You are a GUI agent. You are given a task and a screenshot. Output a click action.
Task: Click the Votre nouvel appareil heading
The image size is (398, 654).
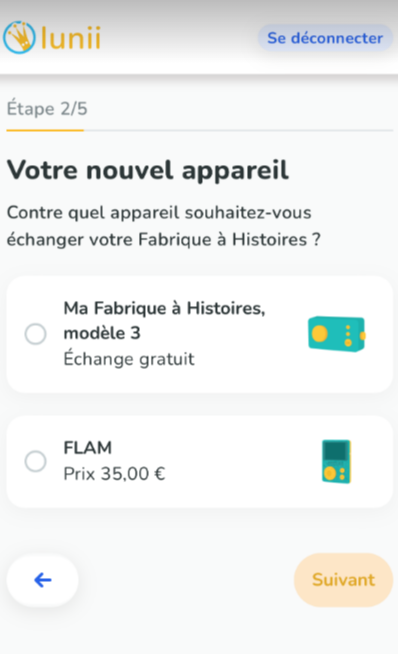148,170
